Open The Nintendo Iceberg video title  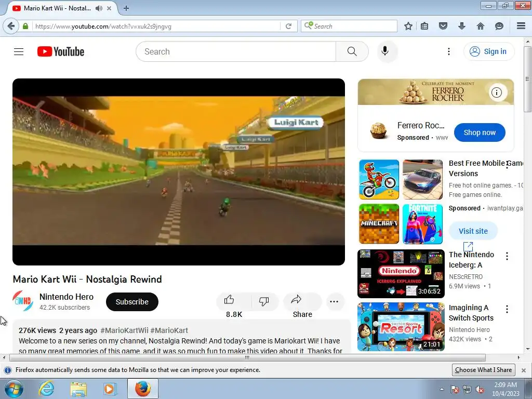[x=471, y=260]
